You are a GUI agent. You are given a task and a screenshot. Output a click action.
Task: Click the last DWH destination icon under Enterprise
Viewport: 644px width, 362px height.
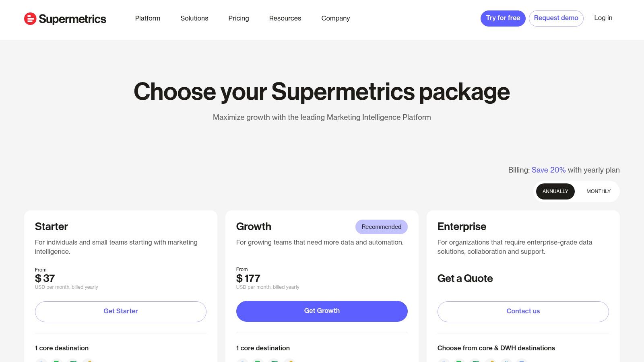tap(522, 361)
